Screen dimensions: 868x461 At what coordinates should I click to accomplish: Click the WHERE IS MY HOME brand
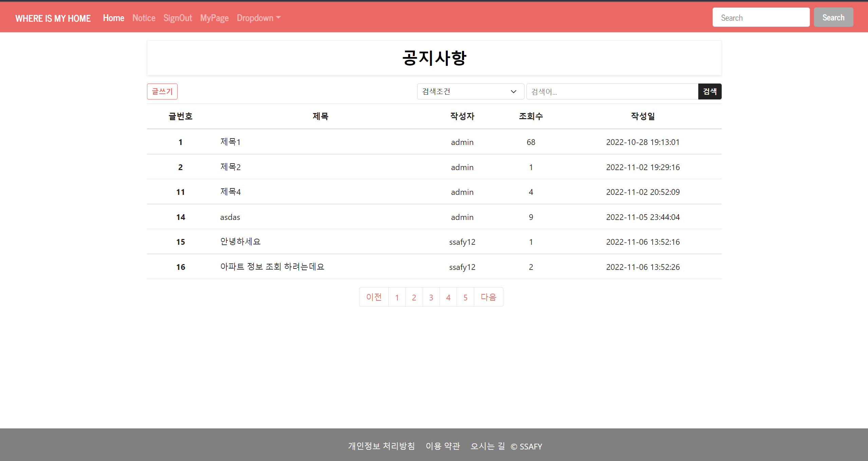[53, 18]
